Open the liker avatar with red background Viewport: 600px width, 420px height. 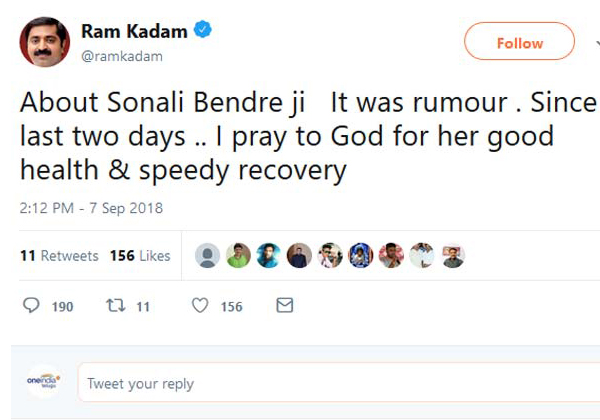pyautogui.click(x=391, y=256)
